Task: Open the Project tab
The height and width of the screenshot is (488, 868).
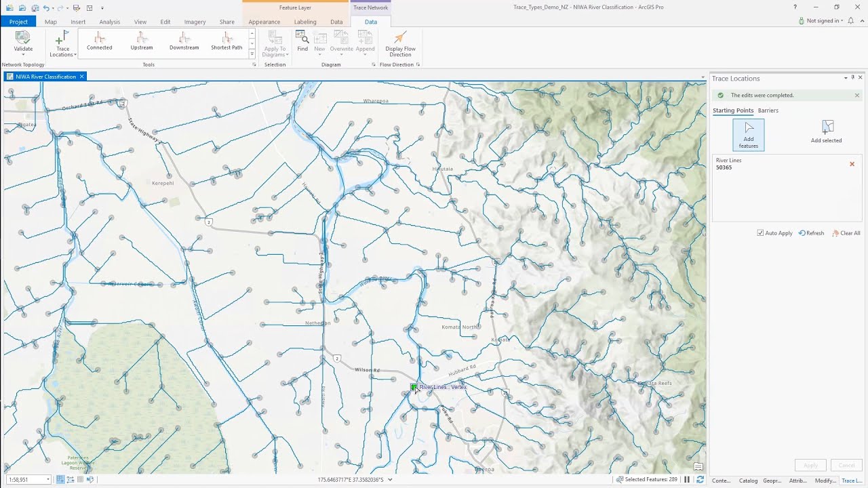Action: pyautogui.click(x=18, y=22)
